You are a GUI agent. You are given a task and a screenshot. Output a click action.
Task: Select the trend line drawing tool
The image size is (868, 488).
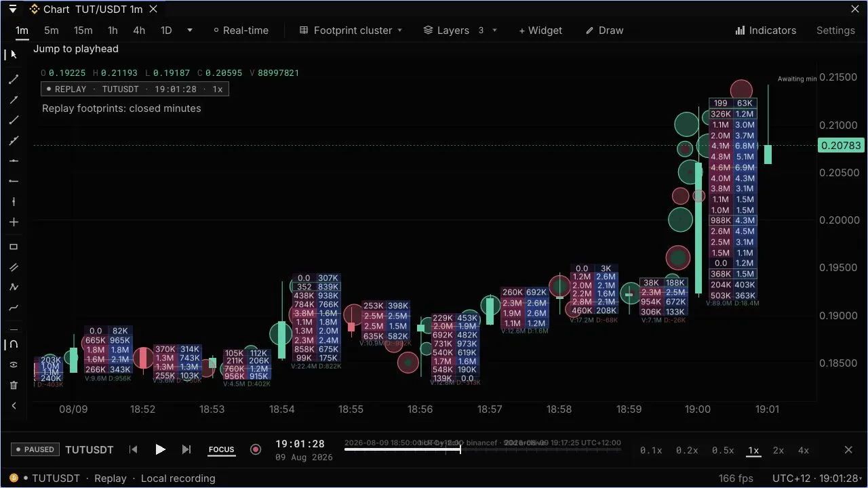pos(14,79)
